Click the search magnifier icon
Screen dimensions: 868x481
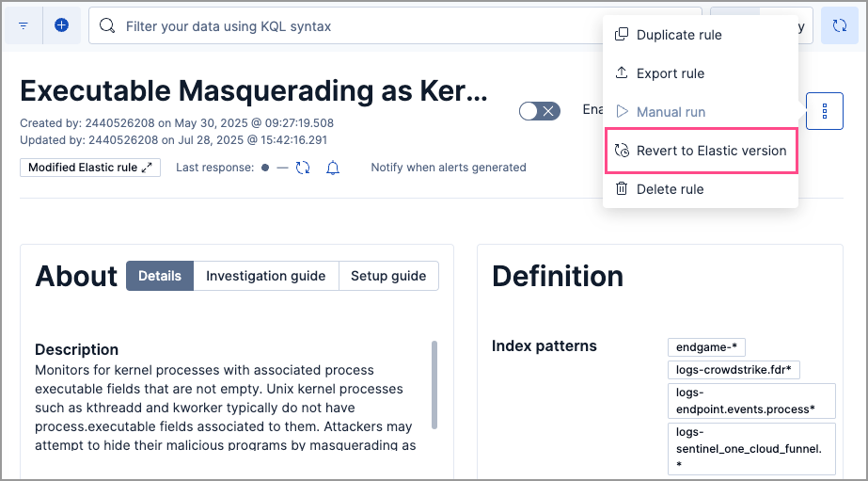pos(108,26)
